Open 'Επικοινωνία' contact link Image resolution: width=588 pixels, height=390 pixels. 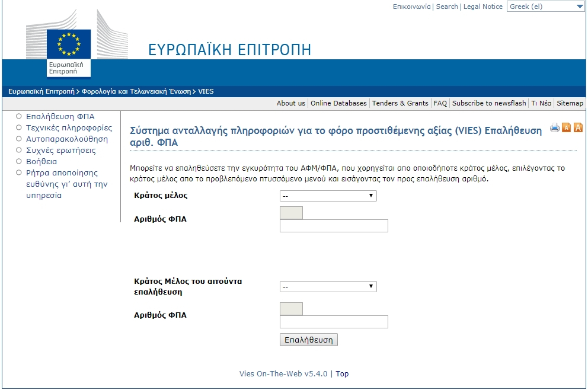pos(411,7)
